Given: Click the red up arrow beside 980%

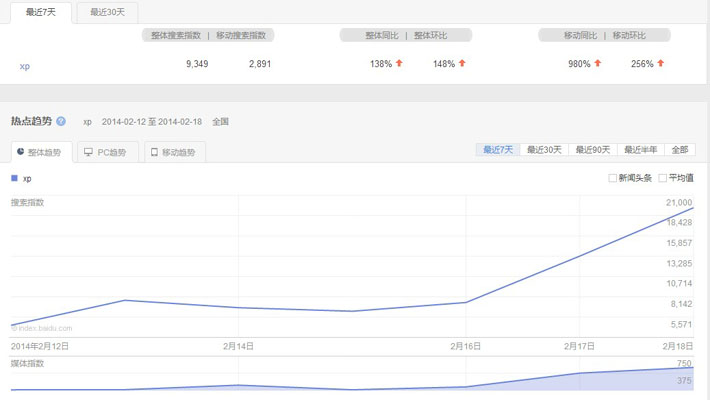Looking at the screenshot, I should (598, 64).
